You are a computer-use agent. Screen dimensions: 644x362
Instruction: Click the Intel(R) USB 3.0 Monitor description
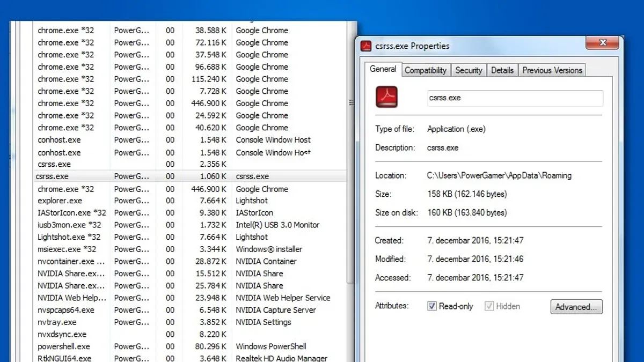point(277,225)
